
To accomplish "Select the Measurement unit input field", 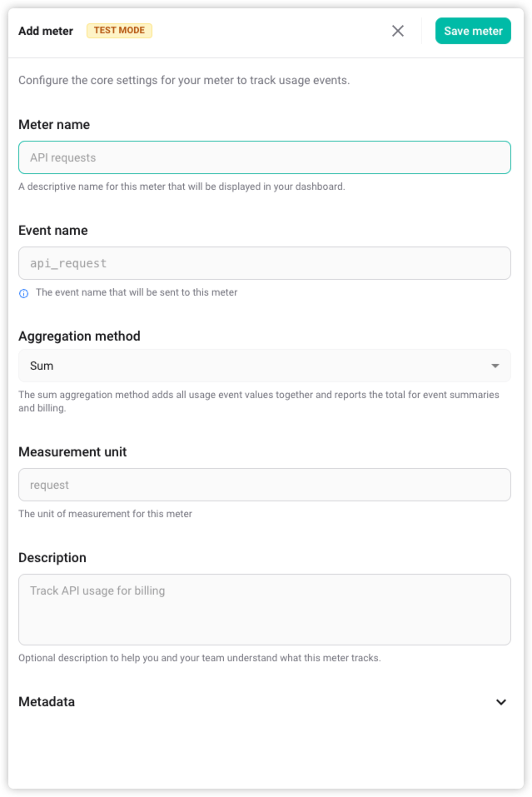I will pos(264,485).
